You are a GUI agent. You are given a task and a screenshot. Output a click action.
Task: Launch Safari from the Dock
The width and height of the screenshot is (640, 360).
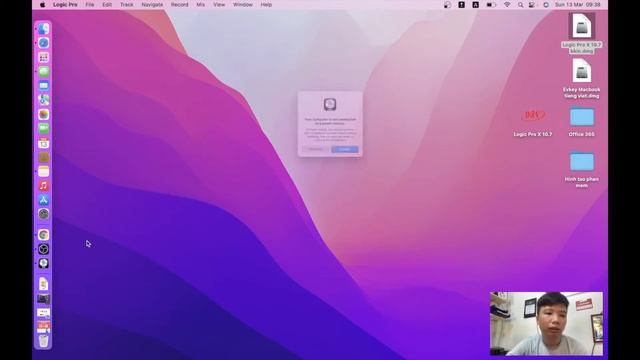tap(44, 43)
